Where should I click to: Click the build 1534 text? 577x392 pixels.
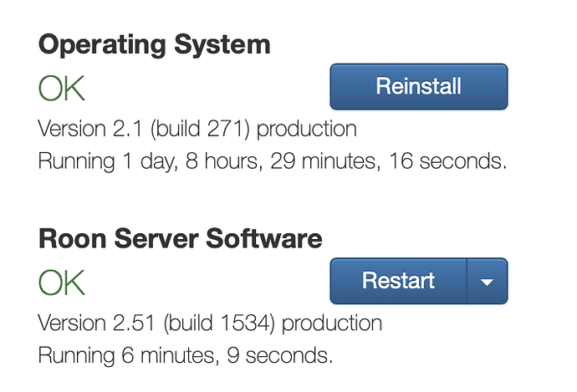tap(219, 323)
